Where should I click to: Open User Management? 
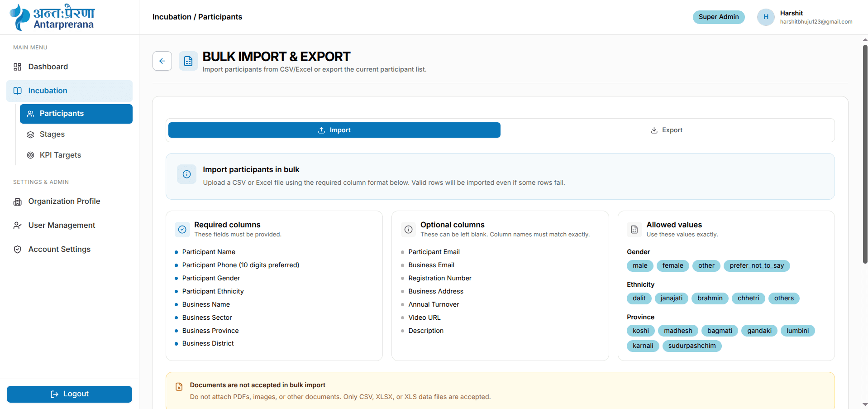pyautogui.click(x=69, y=226)
